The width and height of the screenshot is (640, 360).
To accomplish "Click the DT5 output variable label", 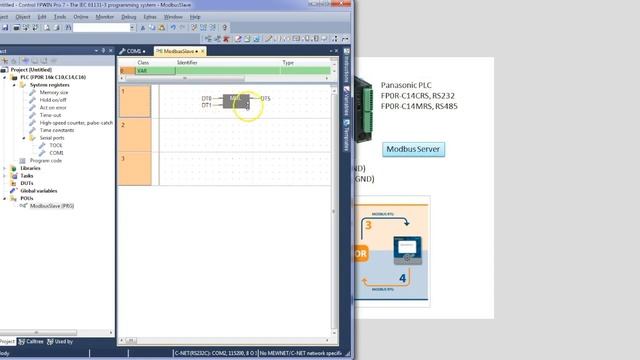I will (x=265, y=98).
